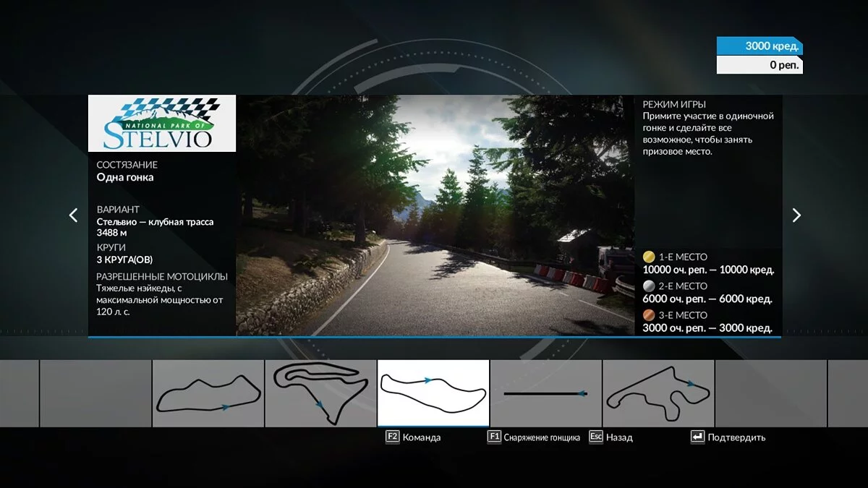The image size is (868, 488).
Task: Confirm selection with Подтвердить
Action: 736,437
